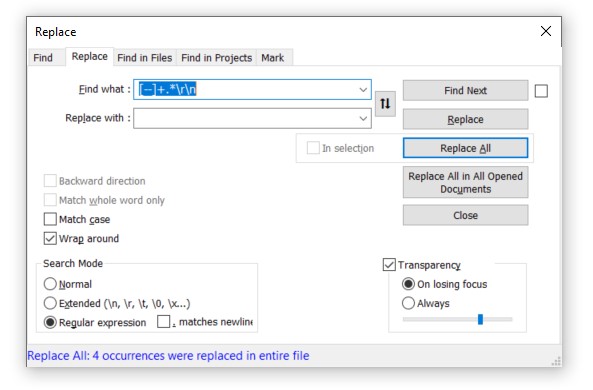Open the Find in Files tab
593x390 pixels.
[x=144, y=57]
